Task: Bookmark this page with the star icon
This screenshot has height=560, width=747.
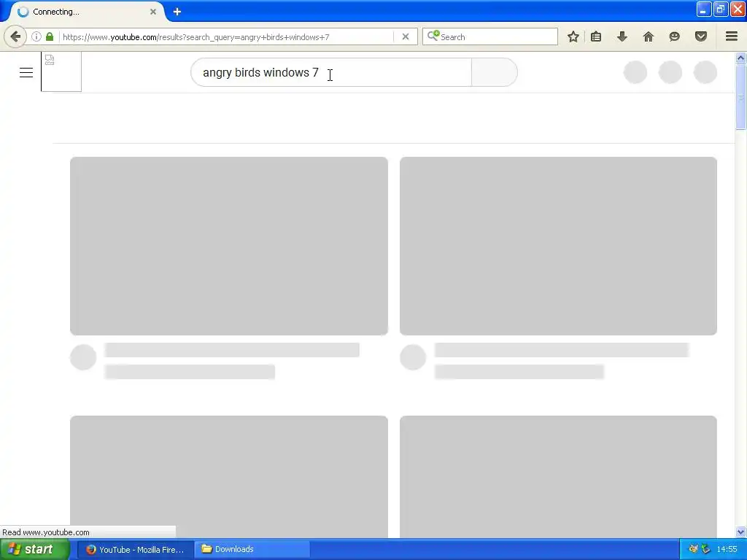Action: [x=573, y=36]
